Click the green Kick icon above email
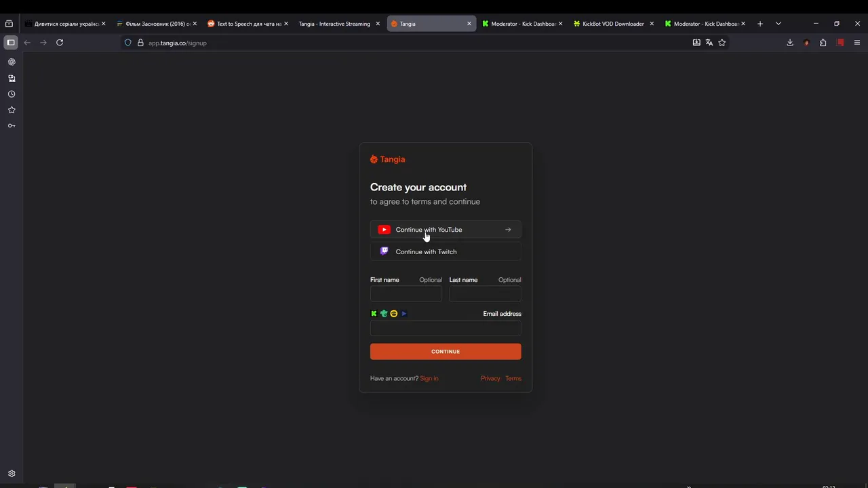The image size is (868, 488). tap(374, 314)
